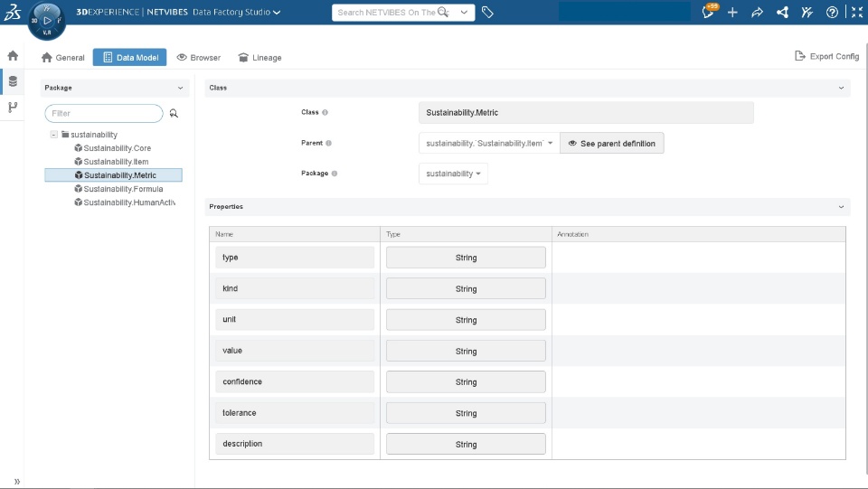Viewport: 868px width, 489px height.
Task: Collapse the sustainability tree folder
Action: click(x=53, y=135)
